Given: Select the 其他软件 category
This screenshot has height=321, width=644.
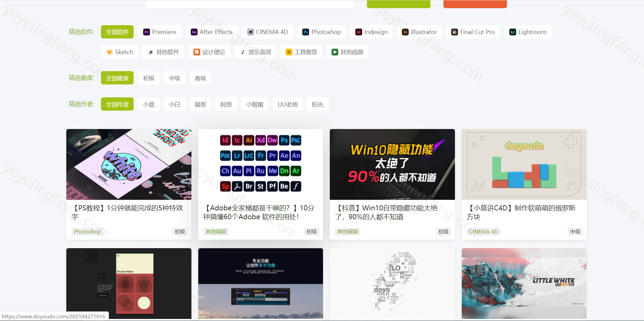Looking at the screenshot, I should tap(163, 52).
